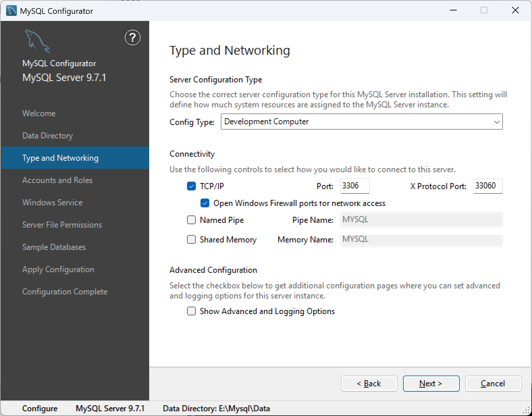Enable the Named Pipe checkbox
This screenshot has height=416, width=532.
[191, 220]
